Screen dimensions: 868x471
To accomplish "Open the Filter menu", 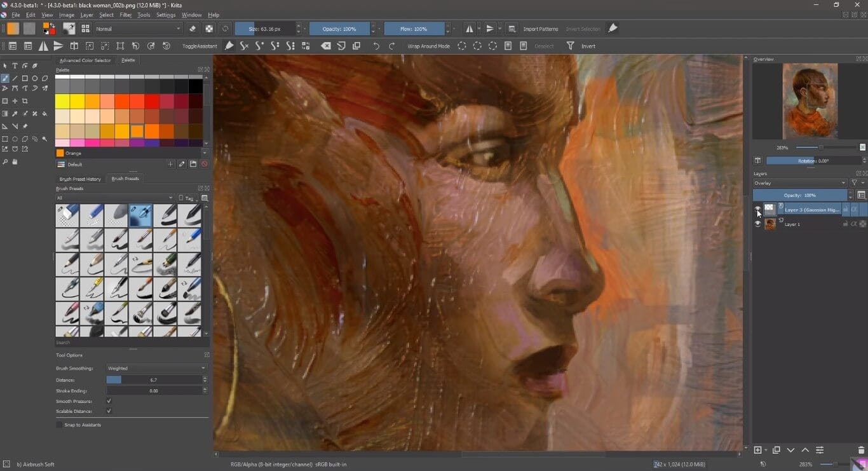I will [126, 15].
